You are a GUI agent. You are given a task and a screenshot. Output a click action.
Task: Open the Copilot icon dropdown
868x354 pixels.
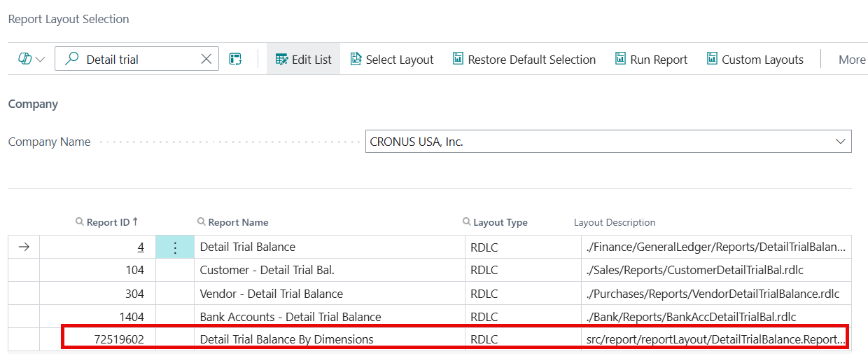click(x=31, y=60)
